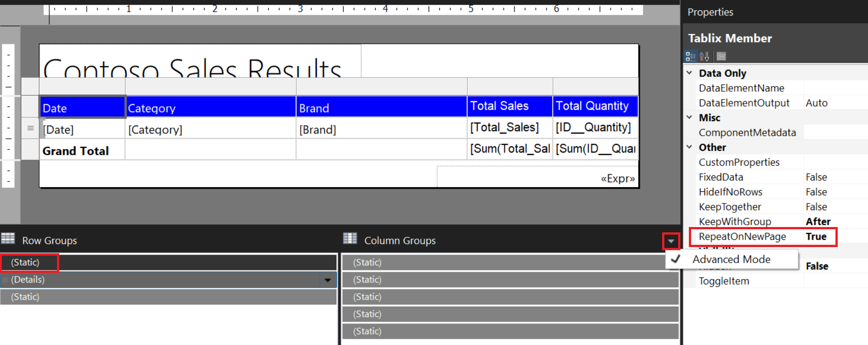The image size is (868, 345).
Task: Click the False value of KeepTogether
Action: pyautogui.click(x=816, y=207)
